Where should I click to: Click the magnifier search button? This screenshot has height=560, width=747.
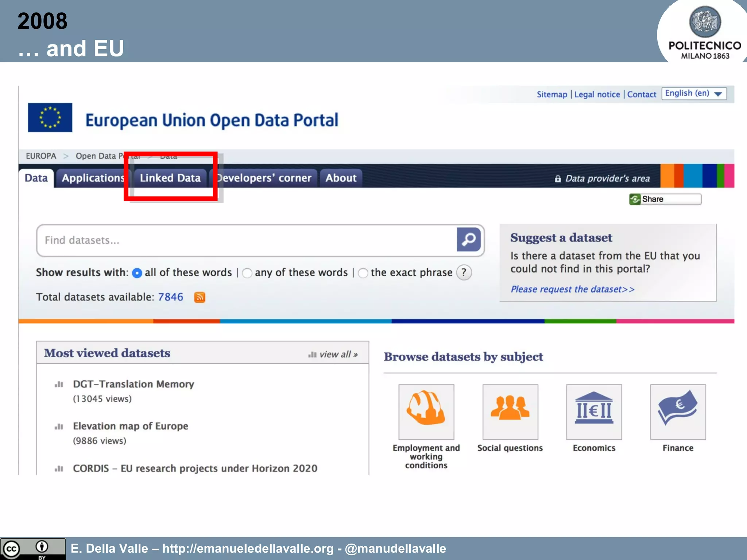[x=469, y=240]
